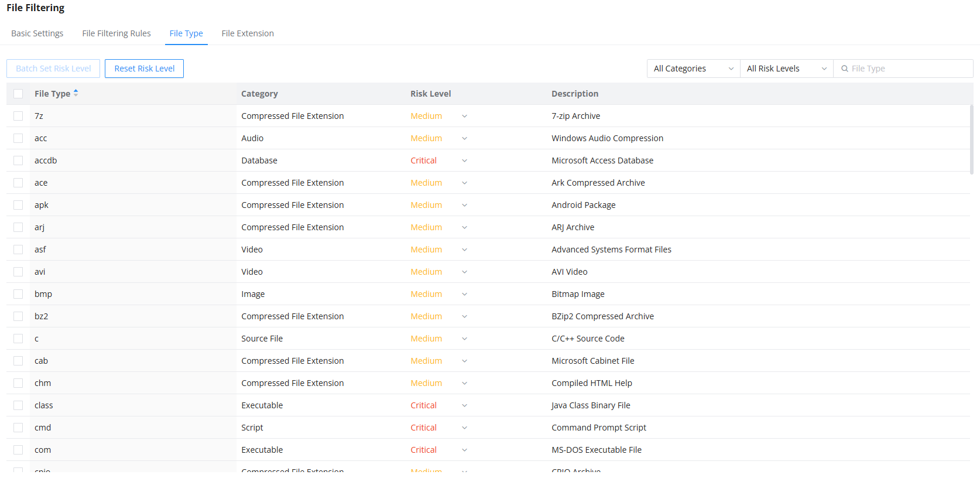Open the All Categories dropdown
The height and width of the screenshot is (485, 980).
(x=694, y=69)
